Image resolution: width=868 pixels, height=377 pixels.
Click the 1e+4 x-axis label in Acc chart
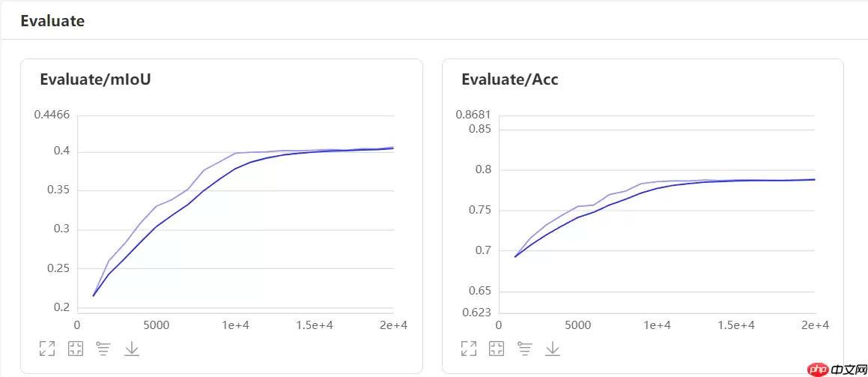click(657, 325)
